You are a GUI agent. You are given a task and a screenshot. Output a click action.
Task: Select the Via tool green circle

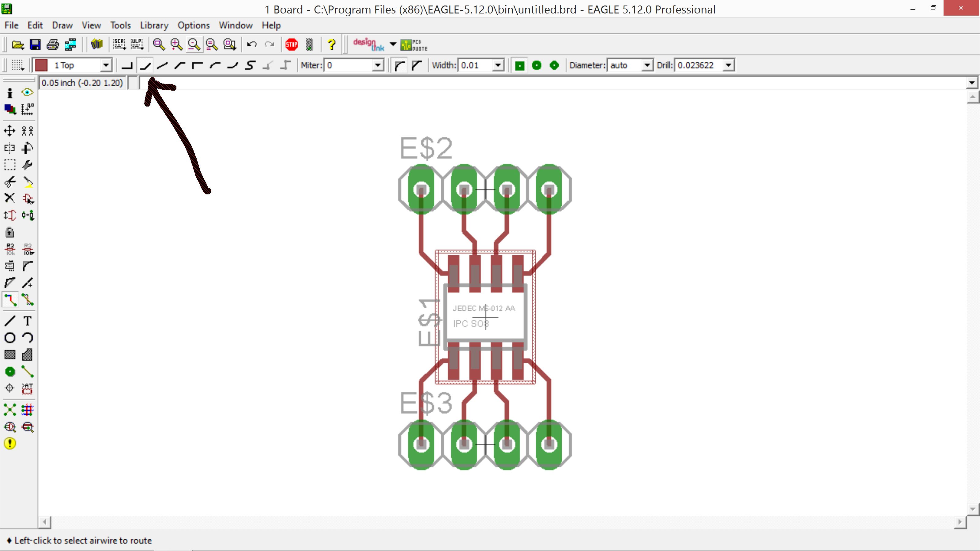click(x=10, y=372)
